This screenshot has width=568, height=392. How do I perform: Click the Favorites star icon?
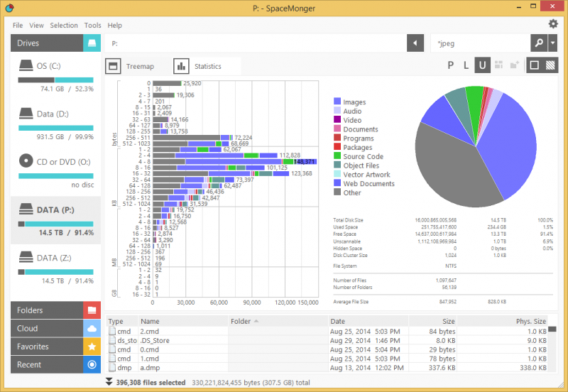click(x=92, y=347)
